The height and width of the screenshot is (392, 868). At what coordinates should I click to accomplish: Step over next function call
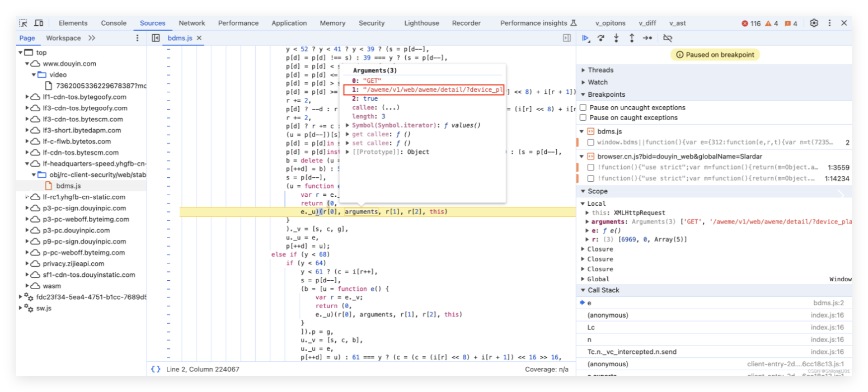(x=601, y=38)
